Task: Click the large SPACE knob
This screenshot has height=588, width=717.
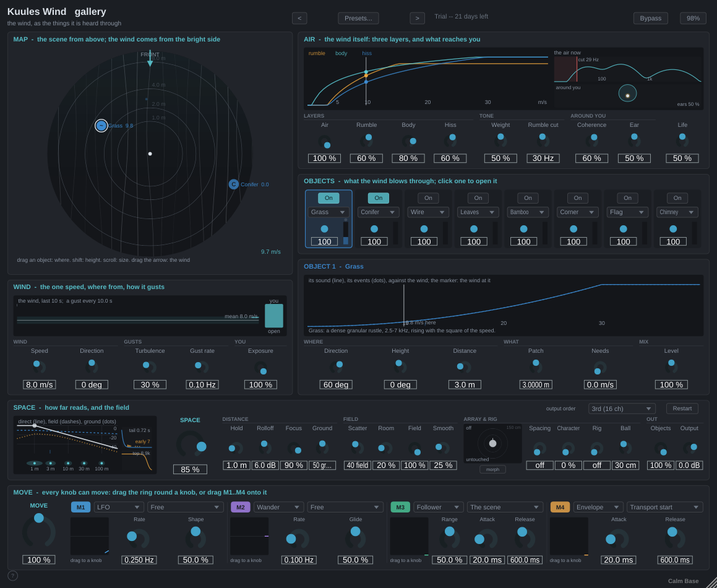Action: (x=190, y=445)
